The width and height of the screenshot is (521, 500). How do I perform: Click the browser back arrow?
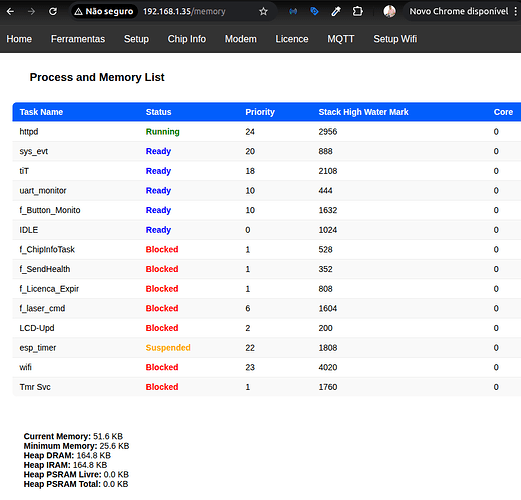click(x=10, y=12)
